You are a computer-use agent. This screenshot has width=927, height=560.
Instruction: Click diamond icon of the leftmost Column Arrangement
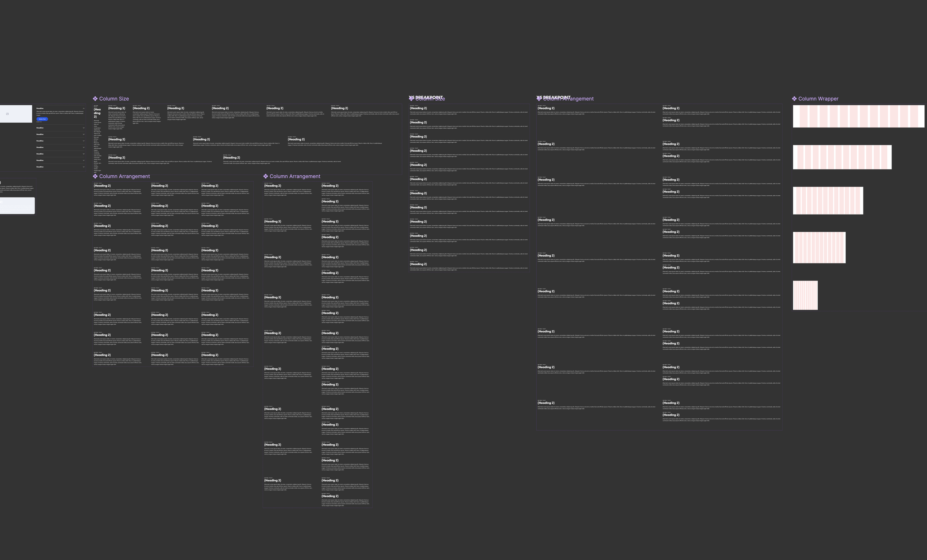(95, 176)
